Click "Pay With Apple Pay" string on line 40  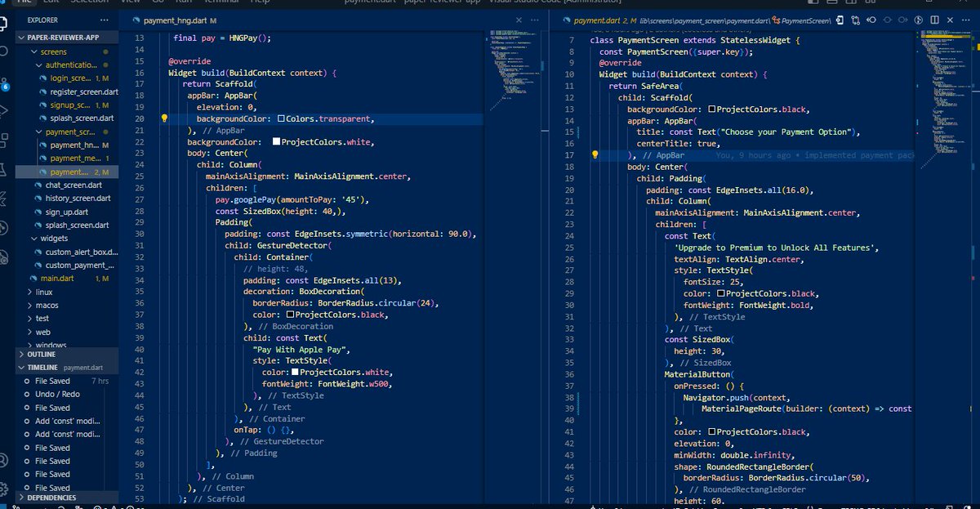301,350
